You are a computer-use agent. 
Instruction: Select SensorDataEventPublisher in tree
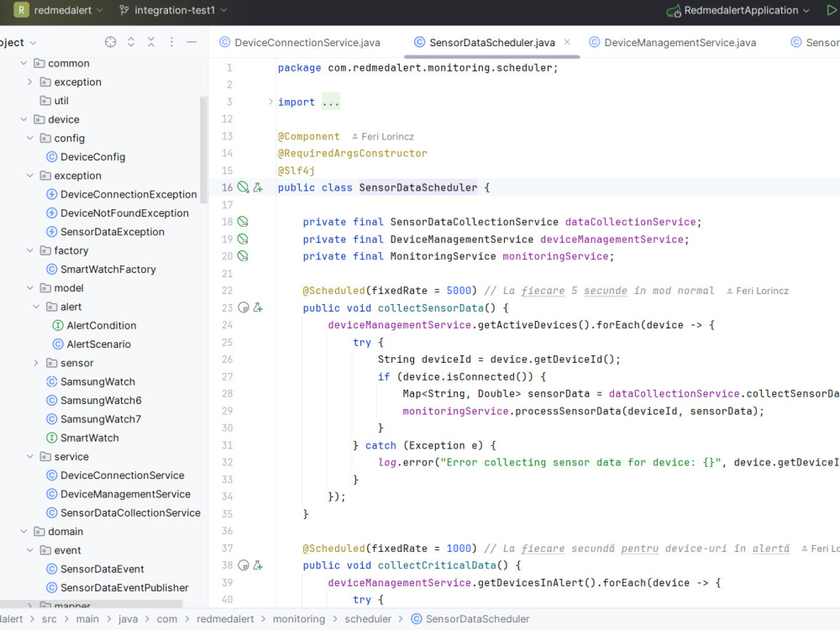pos(118,588)
